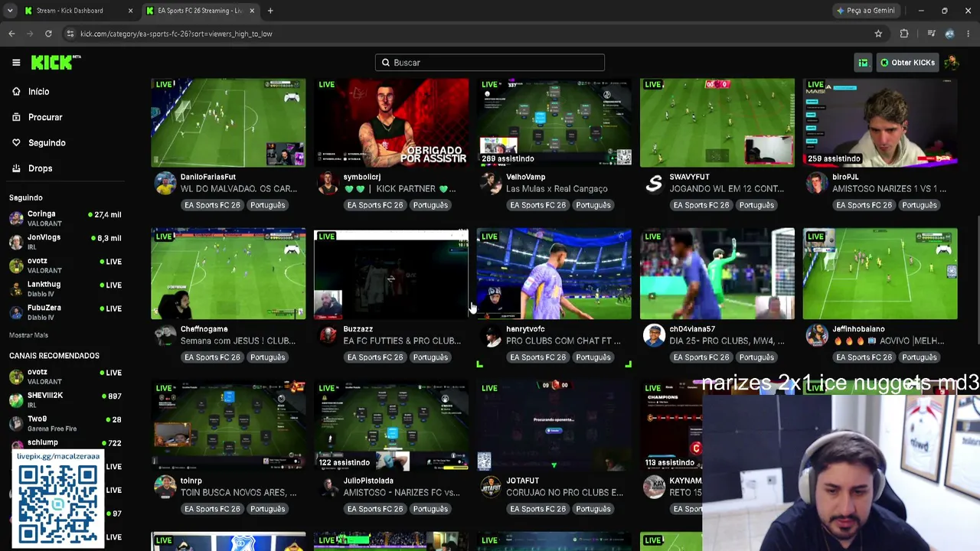980x551 pixels.
Task: Open Jeffinhobaiano's live stream thumbnail
Action: pos(880,274)
